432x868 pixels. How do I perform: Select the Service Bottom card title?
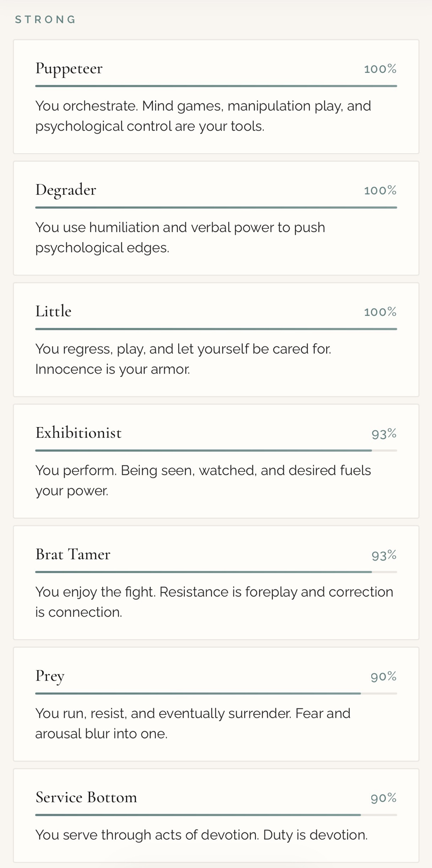point(86,798)
